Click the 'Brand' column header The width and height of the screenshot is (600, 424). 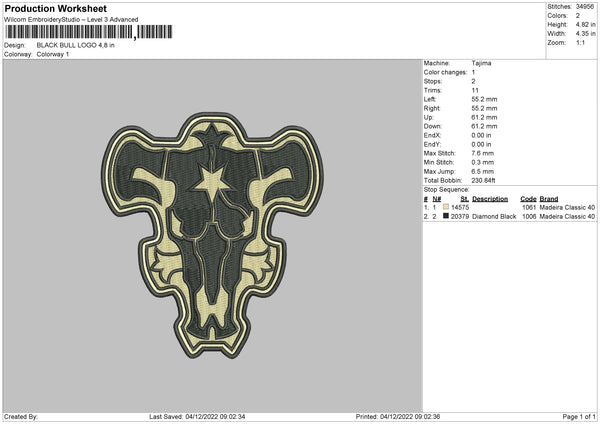pyautogui.click(x=549, y=199)
